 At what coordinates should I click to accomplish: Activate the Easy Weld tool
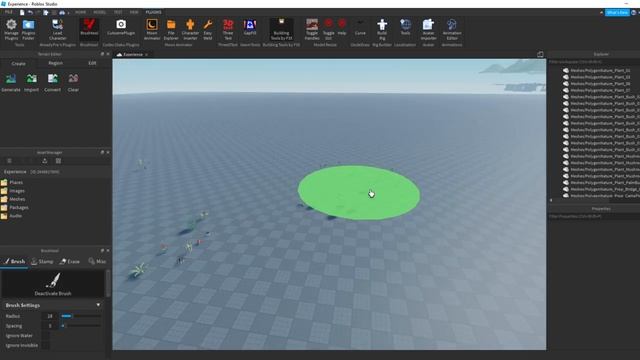(x=208, y=29)
